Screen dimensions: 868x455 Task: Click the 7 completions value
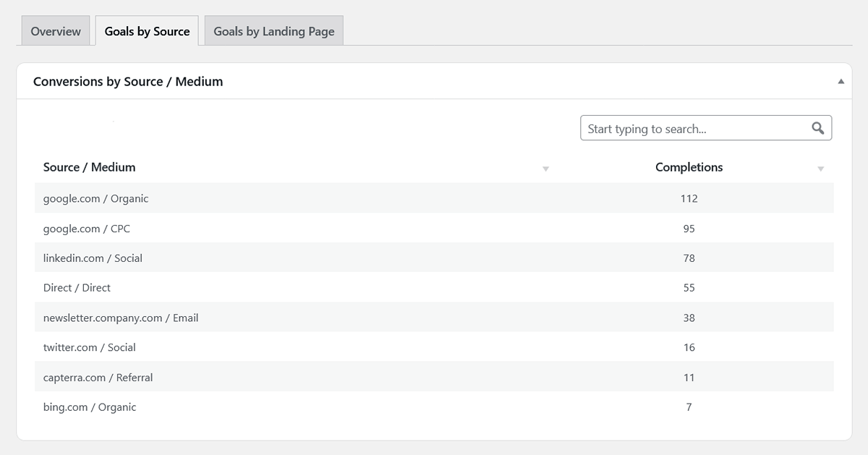point(689,407)
